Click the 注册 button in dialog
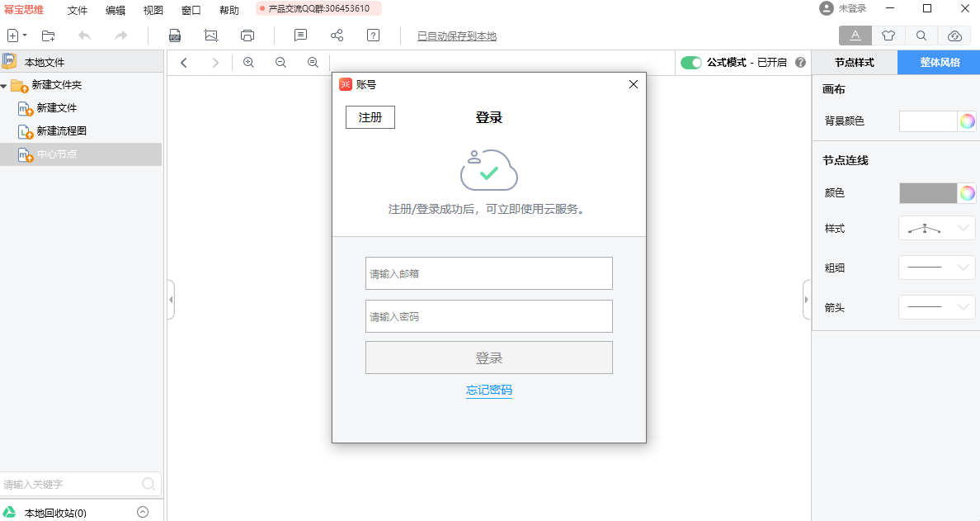Image resolution: width=980 pixels, height=521 pixels. pyautogui.click(x=370, y=117)
